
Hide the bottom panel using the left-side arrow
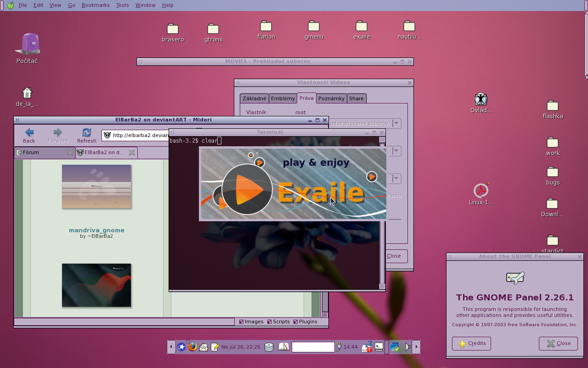(x=171, y=347)
